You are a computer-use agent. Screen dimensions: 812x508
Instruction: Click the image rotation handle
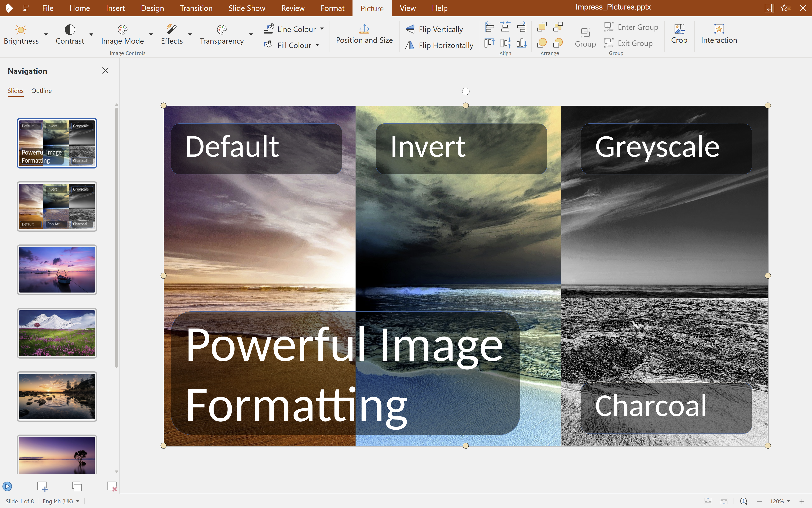click(466, 91)
